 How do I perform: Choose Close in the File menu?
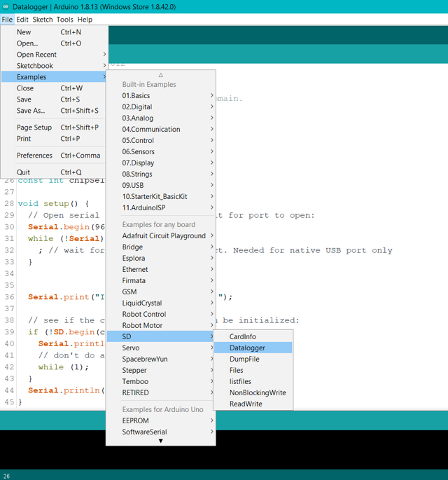pyautogui.click(x=54, y=88)
